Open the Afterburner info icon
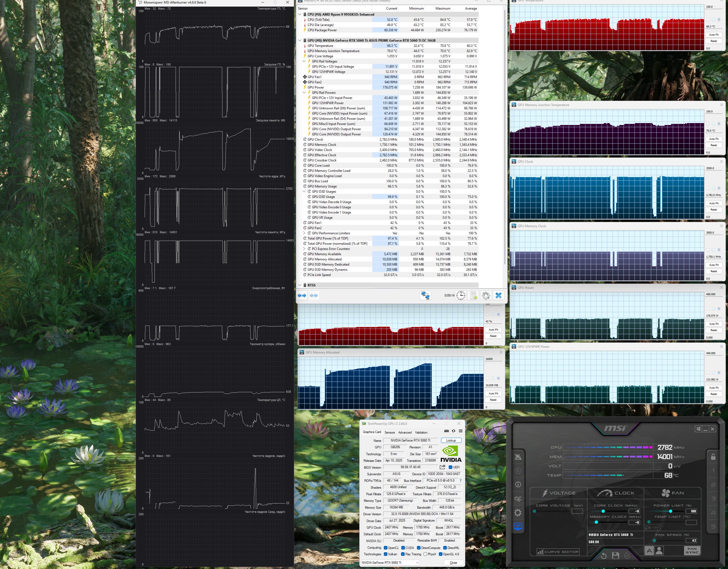 518,485
